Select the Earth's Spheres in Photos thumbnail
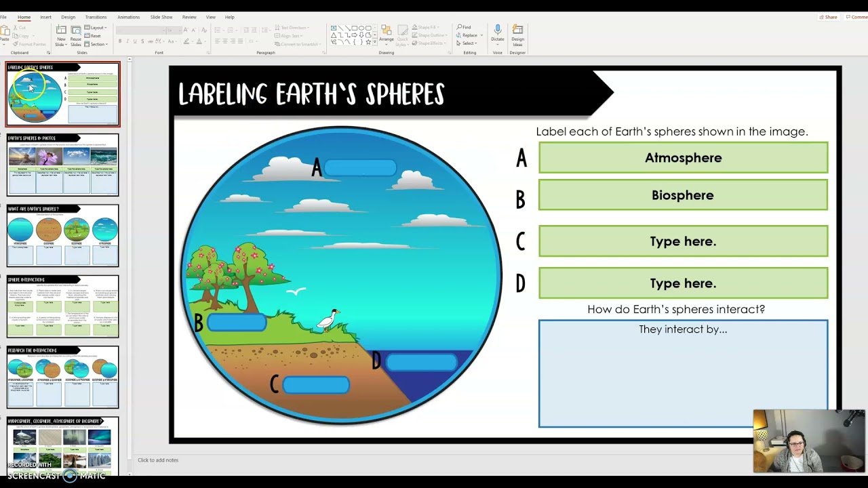 click(63, 165)
